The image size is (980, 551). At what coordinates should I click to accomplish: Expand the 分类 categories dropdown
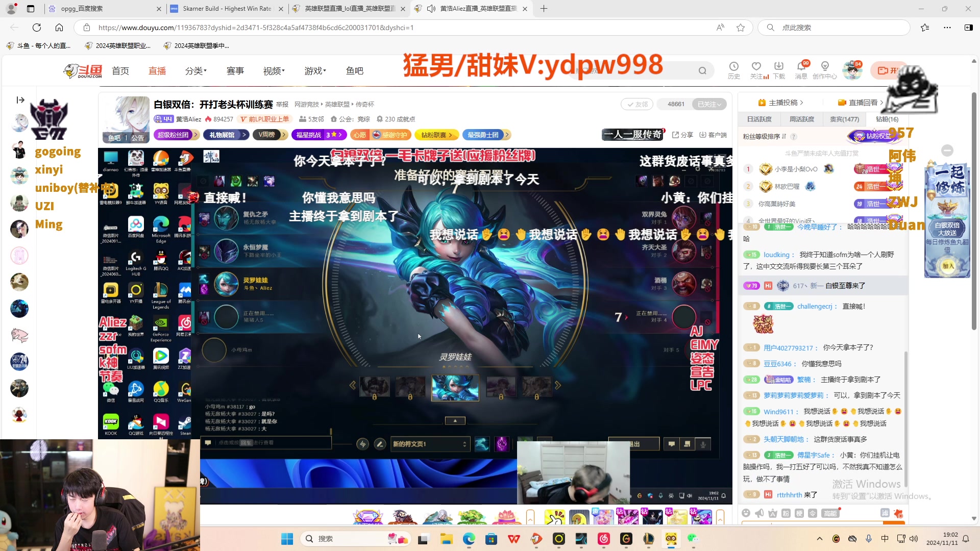196,71
